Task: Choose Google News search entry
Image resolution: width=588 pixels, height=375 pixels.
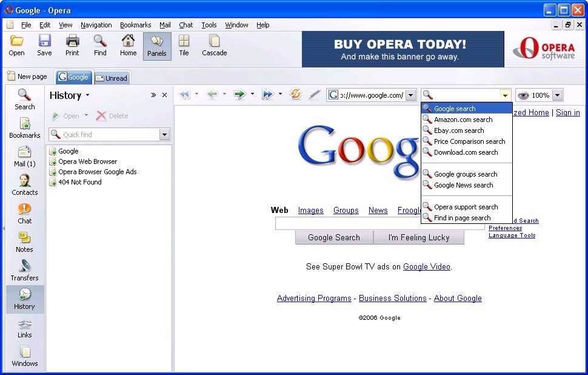Action: coord(467,185)
